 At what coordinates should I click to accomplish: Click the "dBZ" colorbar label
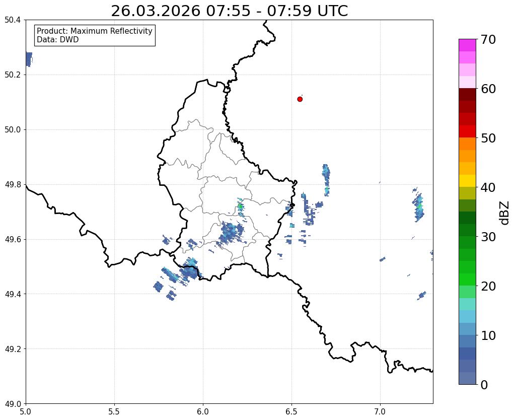click(x=505, y=213)
